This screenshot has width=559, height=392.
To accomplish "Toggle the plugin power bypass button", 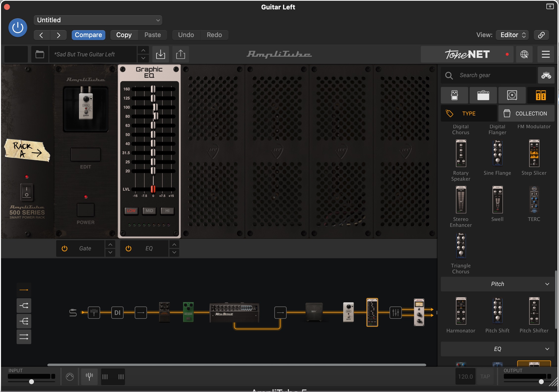I will pyautogui.click(x=18, y=27).
